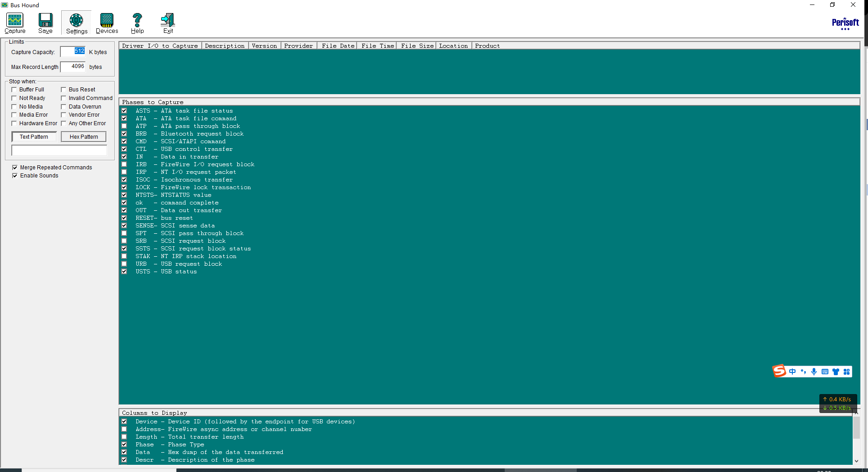Uncheck the BRB Bluetooth request block phase

pyautogui.click(x=124, y=134)
